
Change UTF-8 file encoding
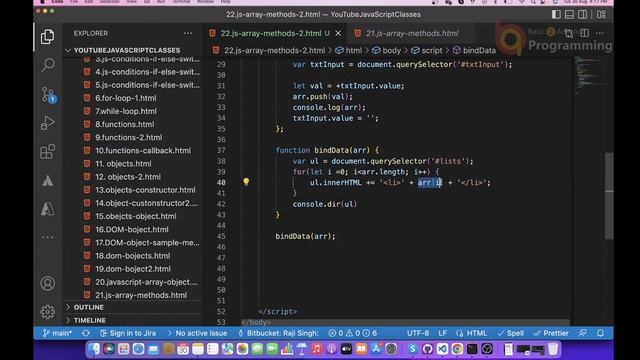coord(418,333)
